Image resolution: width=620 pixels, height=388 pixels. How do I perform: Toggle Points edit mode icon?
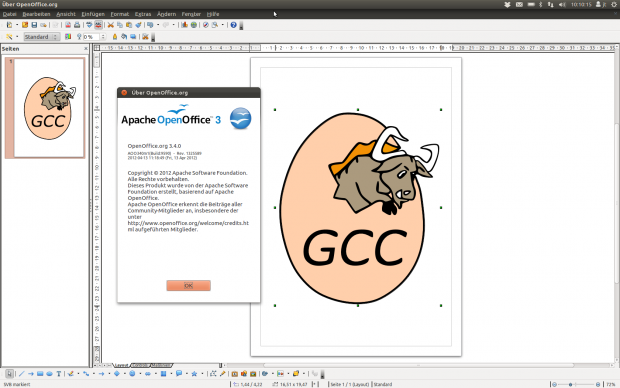213,374
